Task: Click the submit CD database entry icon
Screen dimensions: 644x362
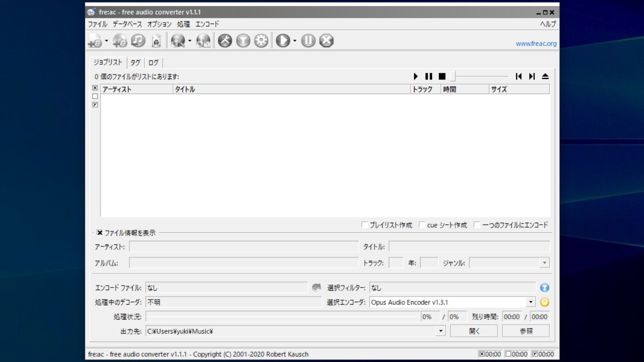Action: (203, 41)
